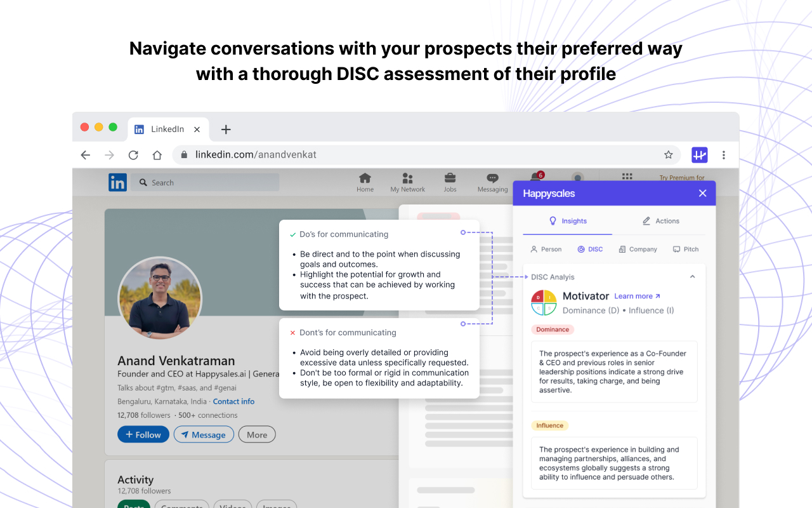
Task: Click the site lock icon in address bar
Action: pos(185,155)
